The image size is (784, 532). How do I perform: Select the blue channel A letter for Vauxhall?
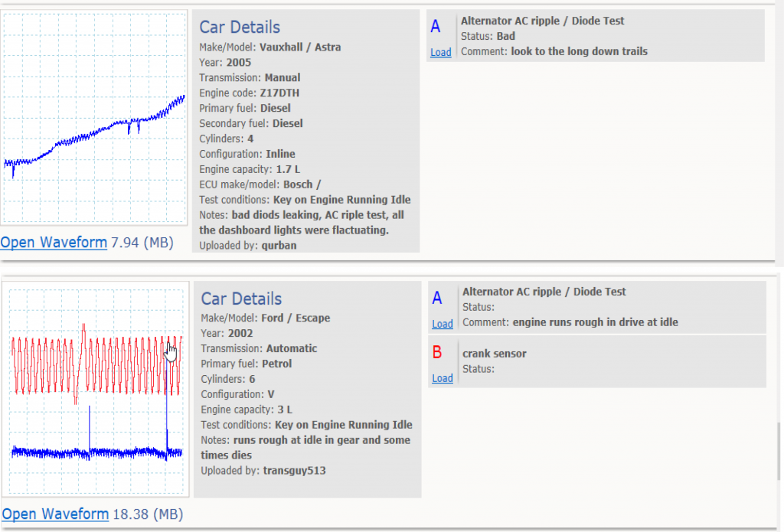pyautogui.click(x=436, y=27)
